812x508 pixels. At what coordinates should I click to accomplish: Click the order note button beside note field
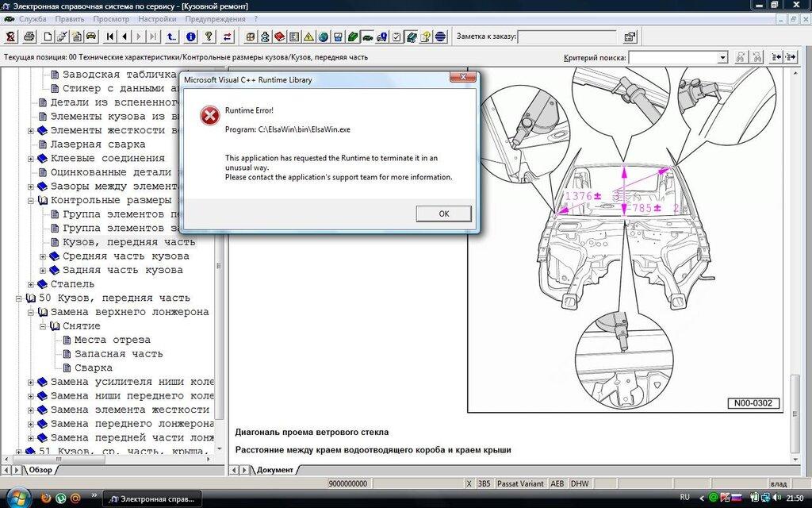point(630,37)
